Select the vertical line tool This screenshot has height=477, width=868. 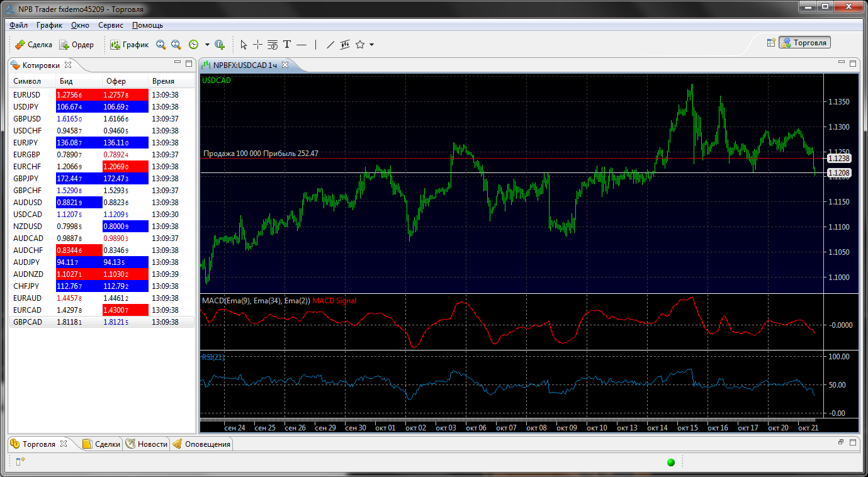pyautogui.click(x=315, y=45)
